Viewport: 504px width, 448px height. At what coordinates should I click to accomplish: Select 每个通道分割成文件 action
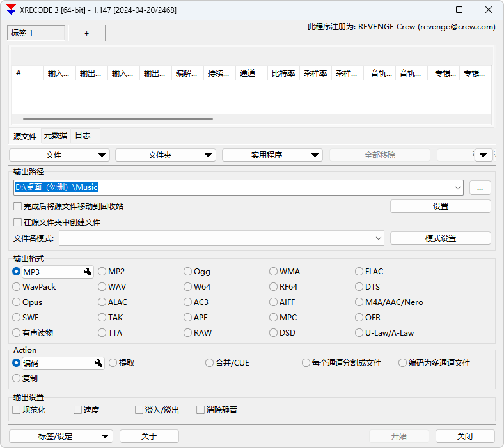click(x=342, y=363)
